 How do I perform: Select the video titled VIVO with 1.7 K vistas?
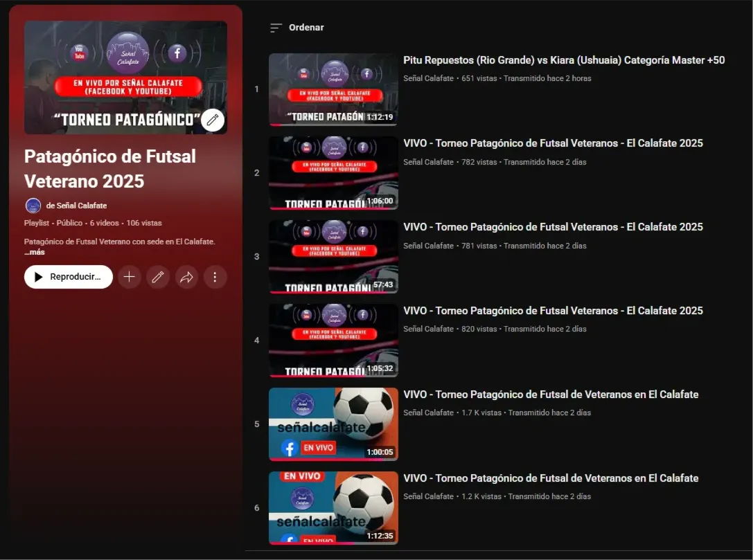pos(549,394)
